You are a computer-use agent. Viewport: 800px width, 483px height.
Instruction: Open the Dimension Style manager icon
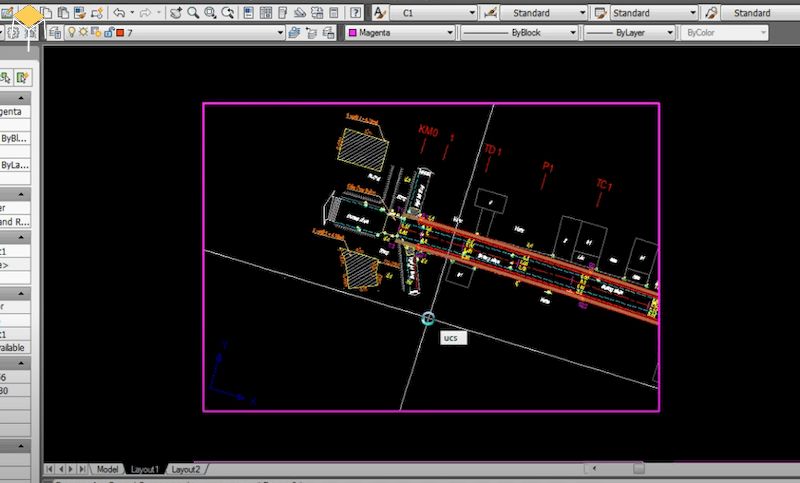tap(490, 12)
